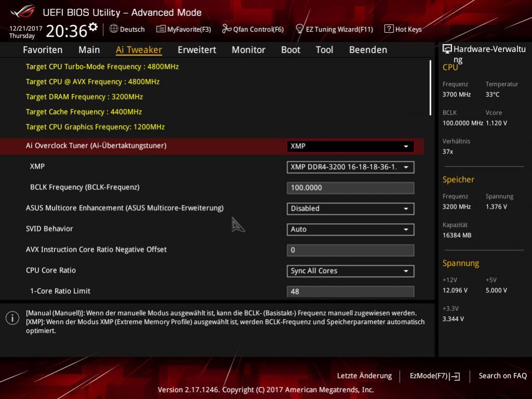Switch to EzMode(F7)
This screenshot has width=532, height=399.
pyautogui.click(x=435, y=376)
